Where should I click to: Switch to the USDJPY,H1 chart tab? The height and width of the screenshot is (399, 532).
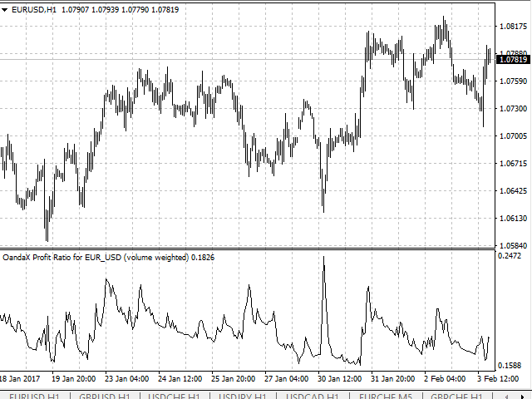[x=243, y=396]
